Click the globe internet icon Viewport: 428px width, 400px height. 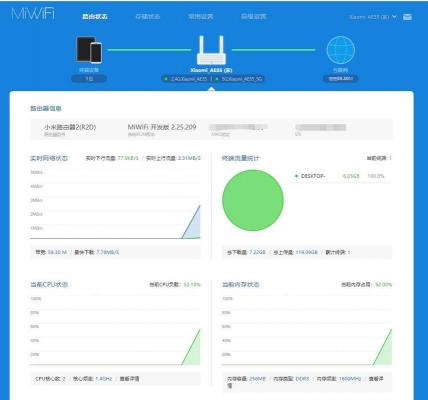pos(341,50)
